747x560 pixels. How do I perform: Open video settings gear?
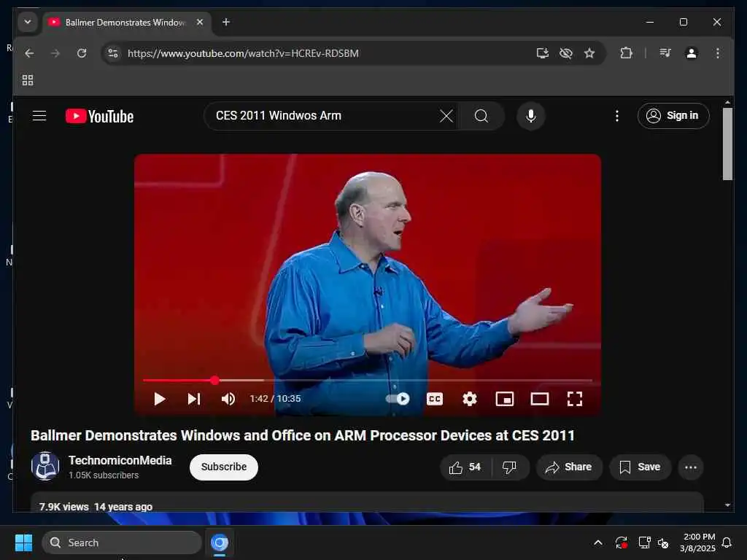(x=469, y=399)
